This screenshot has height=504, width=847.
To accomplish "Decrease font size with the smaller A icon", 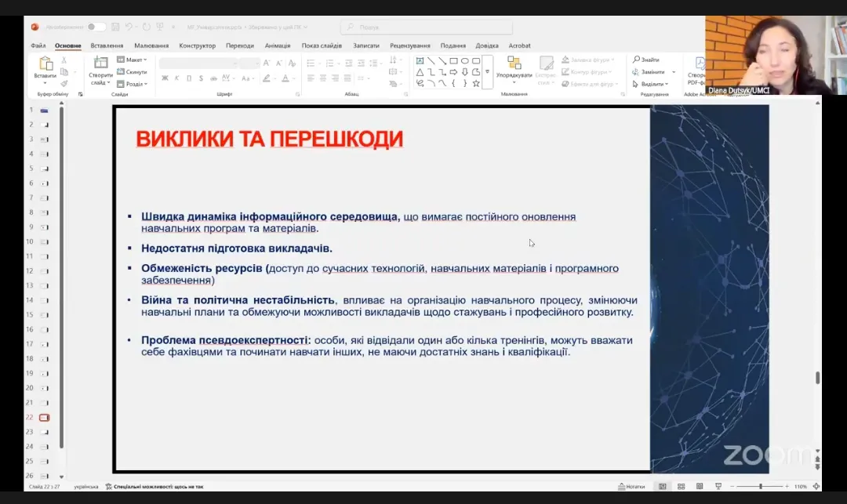I will [x=279, y=63].
